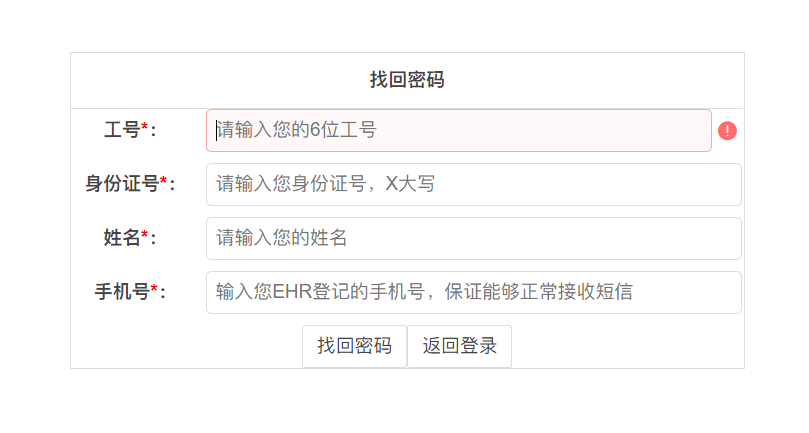Click the placeholder text 请输入您的姓名

coord(282,238)
